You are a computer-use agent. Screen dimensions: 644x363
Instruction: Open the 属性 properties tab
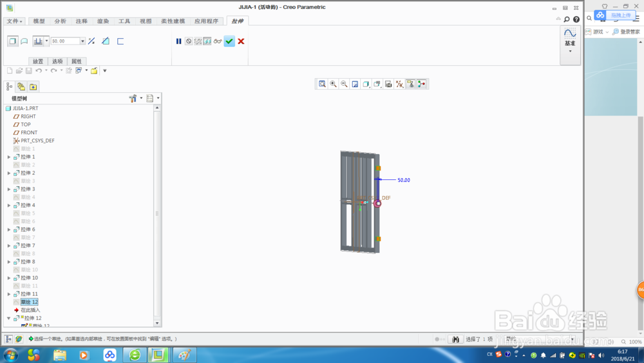click(x=77, y=61)
